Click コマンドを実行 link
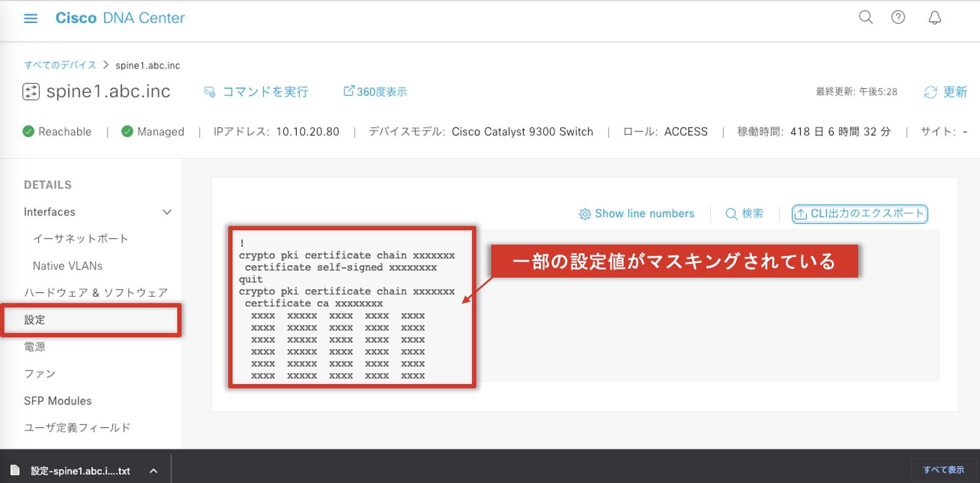 256,91
